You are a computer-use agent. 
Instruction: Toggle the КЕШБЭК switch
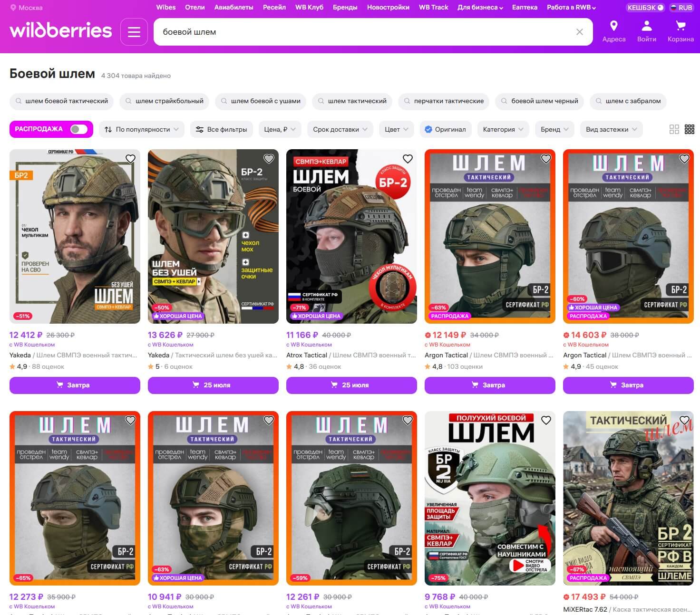tap(645, 8)
